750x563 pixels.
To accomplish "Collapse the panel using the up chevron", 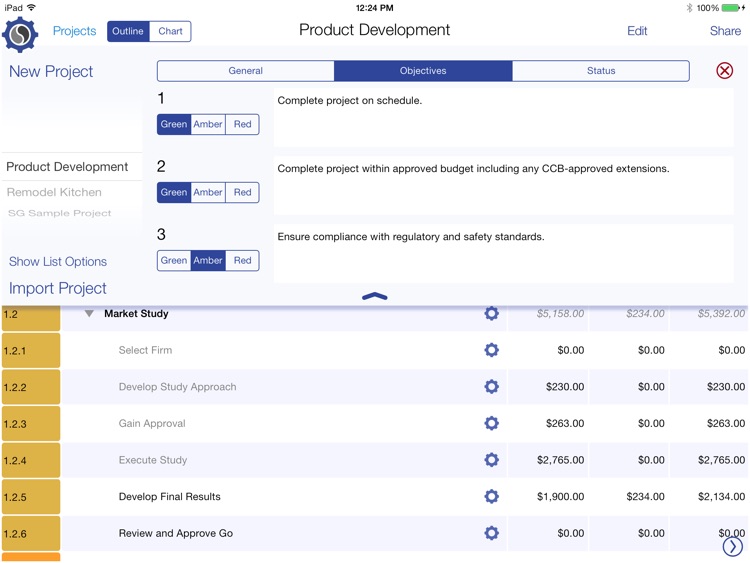I will (x=375, y=297).
